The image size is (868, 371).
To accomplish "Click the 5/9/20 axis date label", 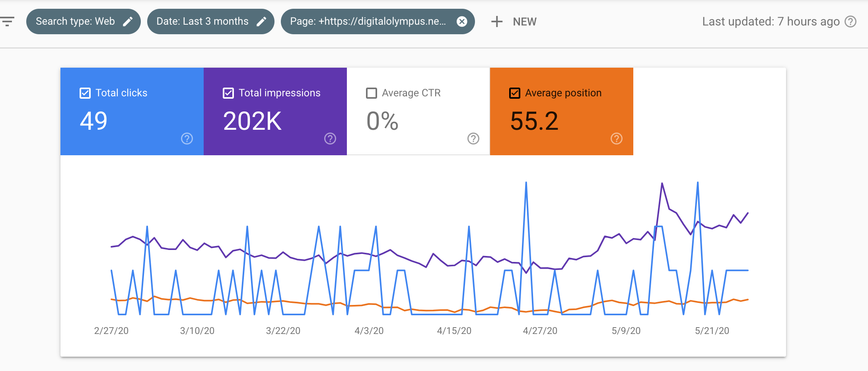I will click(x=626, y=331).
